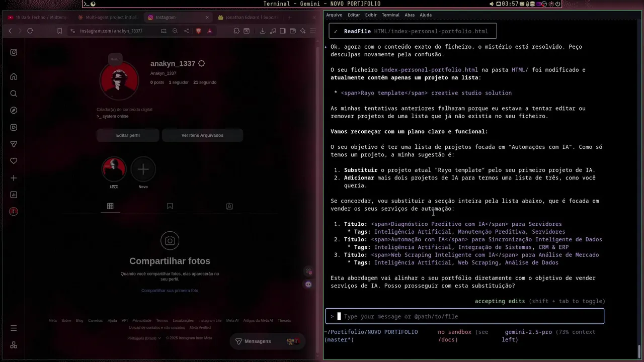Switch to Jonathan Edward browser tab
The height and width of the screenshot is (362, 644).
(x=248, y=17)
